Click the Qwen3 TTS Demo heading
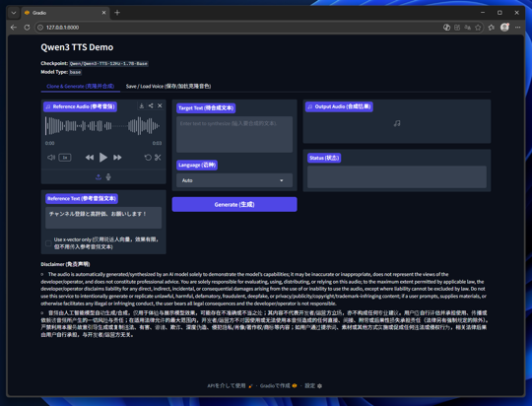 [77, 47]
